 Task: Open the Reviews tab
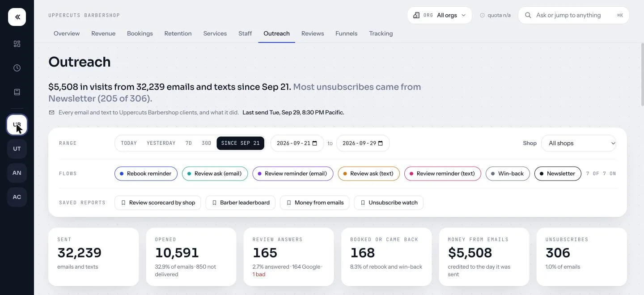click(313, 34)
